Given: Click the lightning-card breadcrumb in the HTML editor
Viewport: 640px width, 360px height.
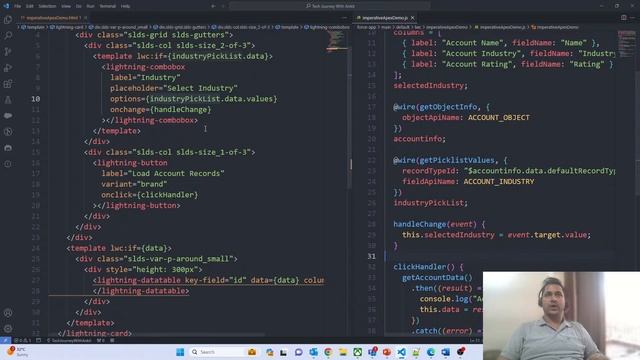Looking at the screenshot, I should [x=68, y=27].
